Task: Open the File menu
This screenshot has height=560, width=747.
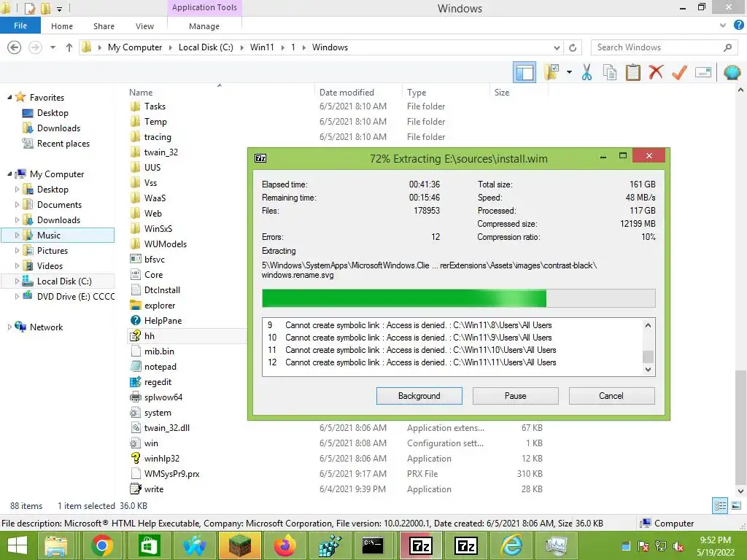Action: point(20,26)
